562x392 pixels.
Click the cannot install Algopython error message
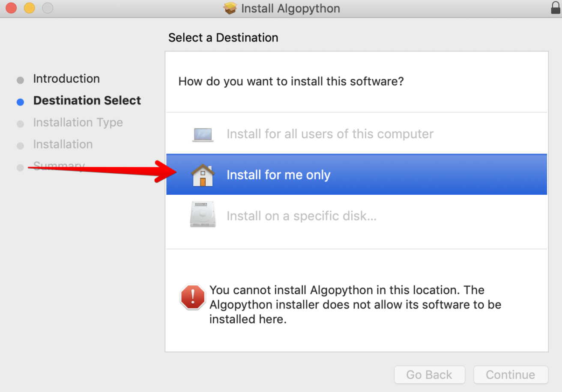click(355, 304)
